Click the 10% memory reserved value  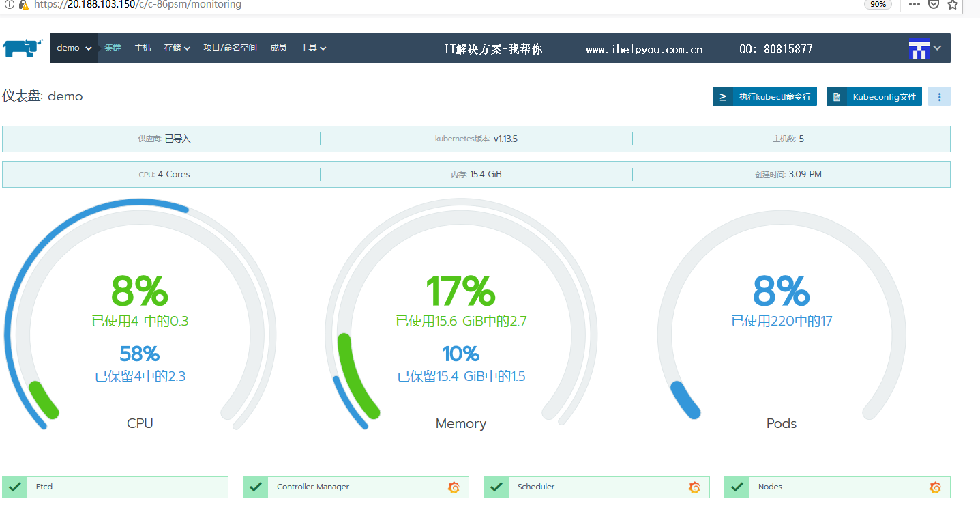coord(461,354)
